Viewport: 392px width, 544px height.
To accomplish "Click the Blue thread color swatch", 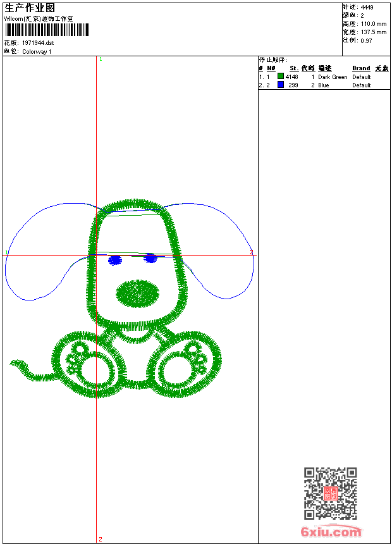I will click(281, 85).
